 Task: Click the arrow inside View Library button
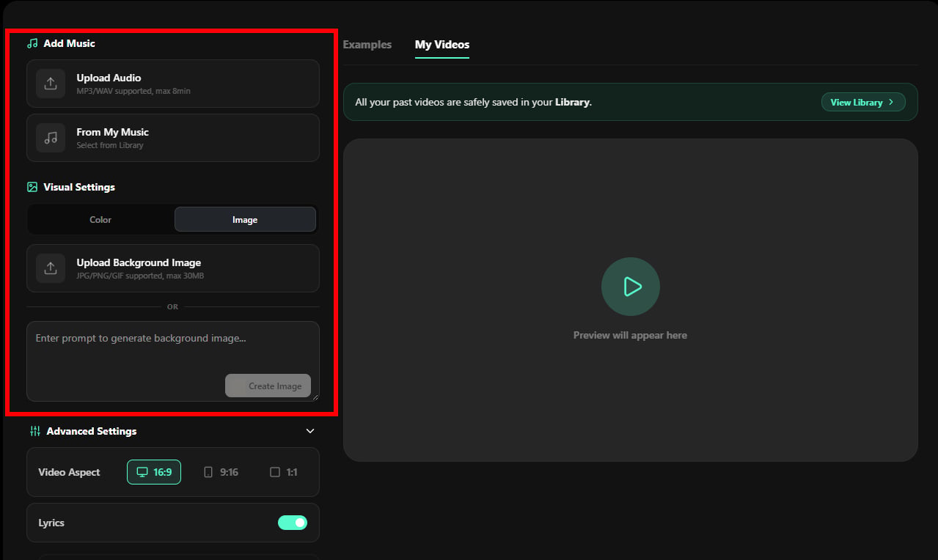click(x=891, y=102)
